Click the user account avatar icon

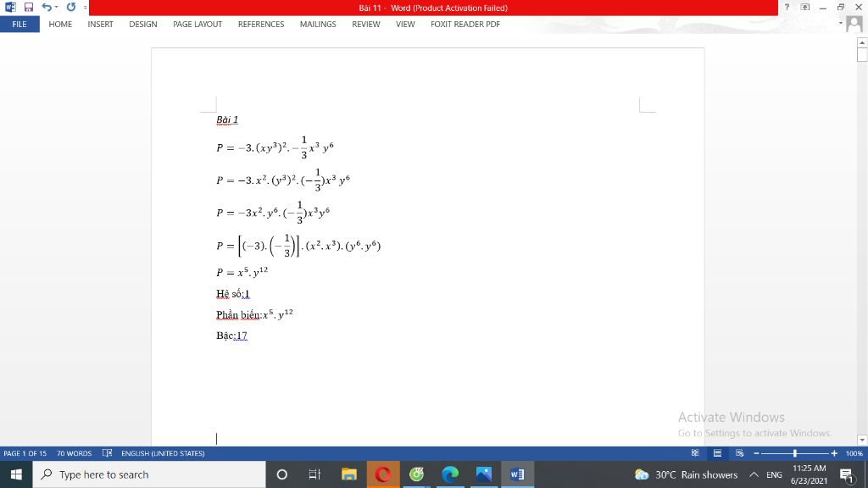click(854, 24)
